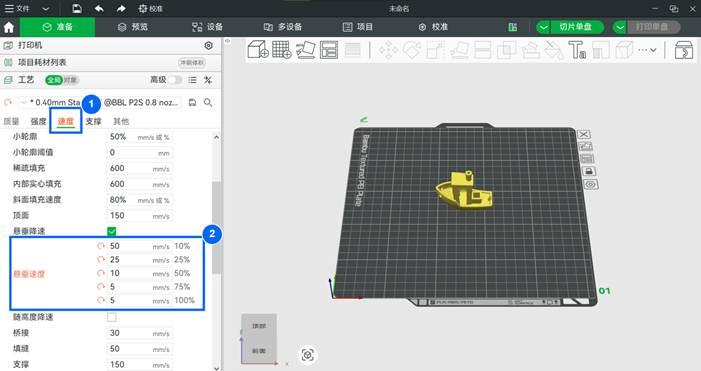
Task: Click the Add plate grid icon
Action: [x=282, y=49]
